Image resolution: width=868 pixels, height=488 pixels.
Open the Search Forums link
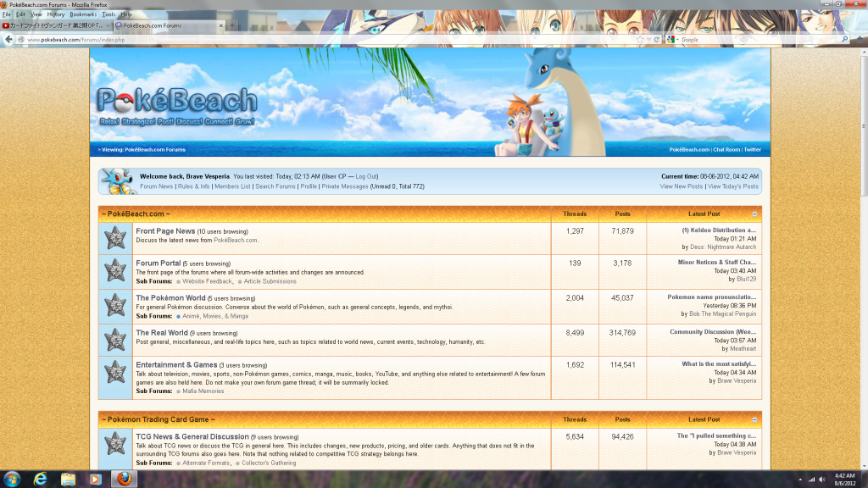click(x=275, y=186)
